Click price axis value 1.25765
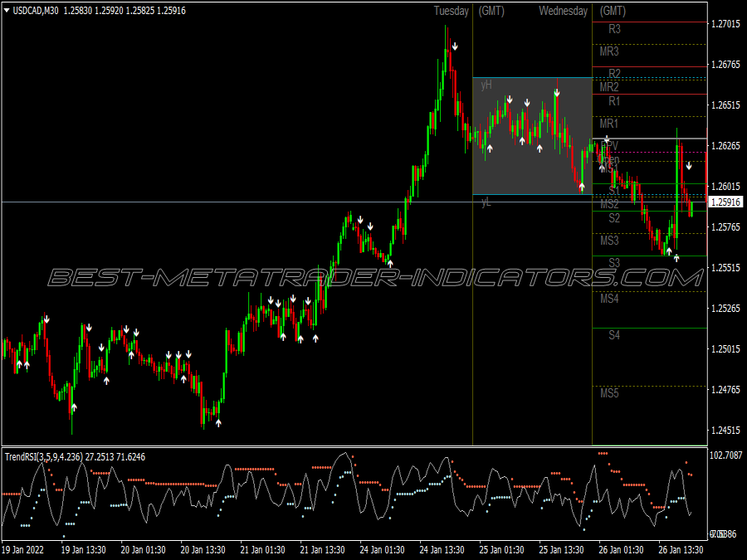This screenshot has width=747, height=560. (x=725, y=227)
